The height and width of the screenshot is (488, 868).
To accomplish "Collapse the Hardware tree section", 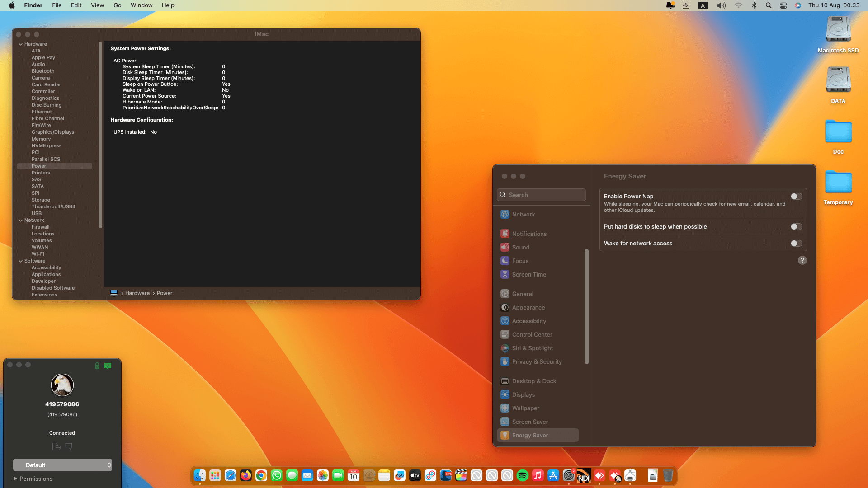I will 21,44.
